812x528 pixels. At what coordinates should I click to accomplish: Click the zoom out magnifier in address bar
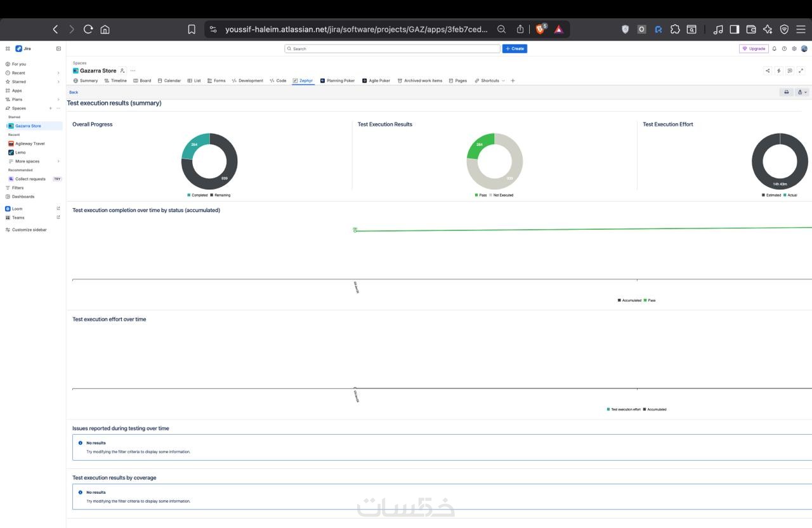click(502, 29)
